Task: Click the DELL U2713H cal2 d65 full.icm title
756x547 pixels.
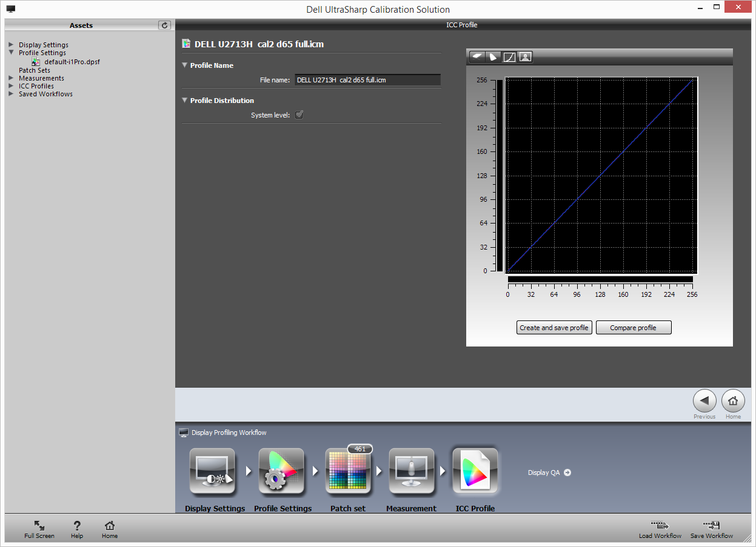Action: click(x=259, y=44)
